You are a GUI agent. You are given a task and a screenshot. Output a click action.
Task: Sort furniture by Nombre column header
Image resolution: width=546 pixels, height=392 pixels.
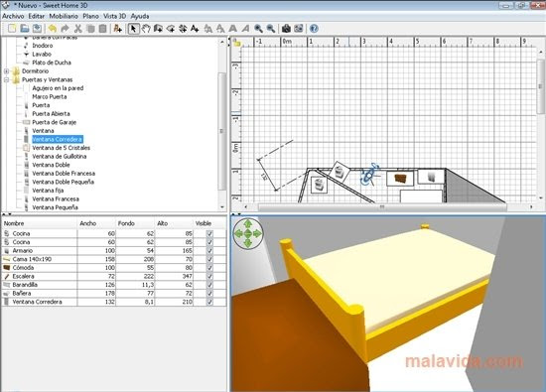click(x=40, y=223)
